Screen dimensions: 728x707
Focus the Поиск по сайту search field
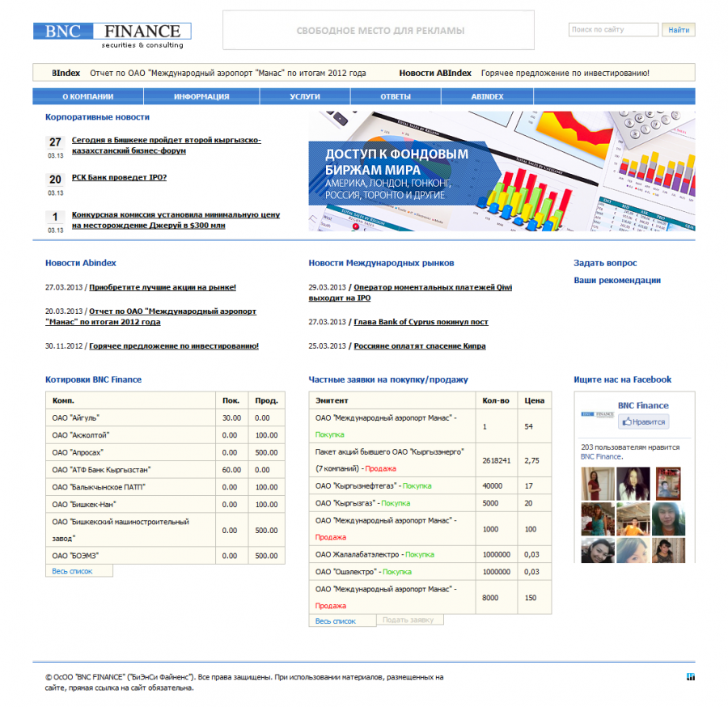pyautogui.click(x=613, y=30)
